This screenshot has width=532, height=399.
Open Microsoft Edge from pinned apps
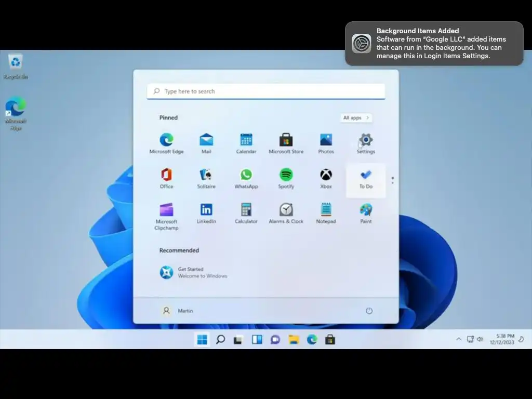click(166, 143)
